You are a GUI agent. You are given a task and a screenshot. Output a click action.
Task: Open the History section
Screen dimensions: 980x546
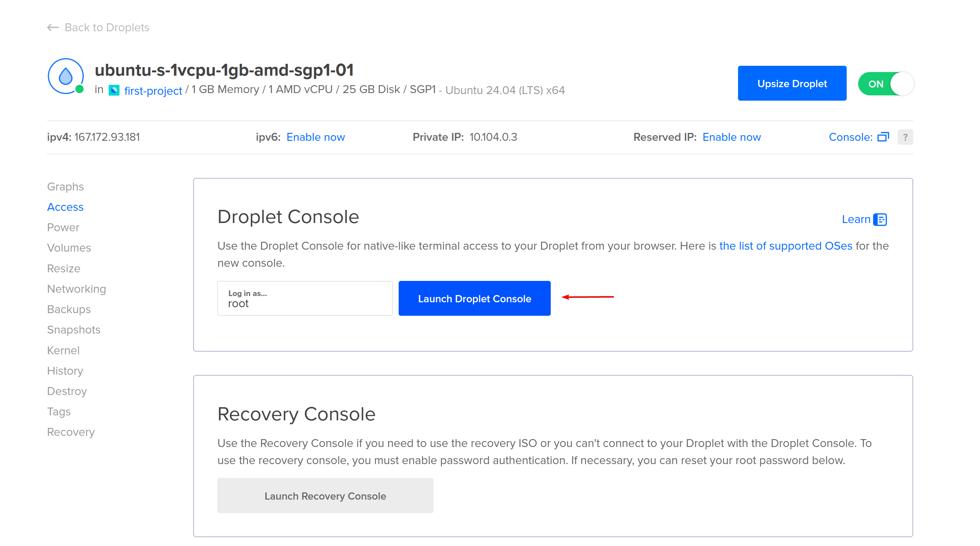coord(65,371)
